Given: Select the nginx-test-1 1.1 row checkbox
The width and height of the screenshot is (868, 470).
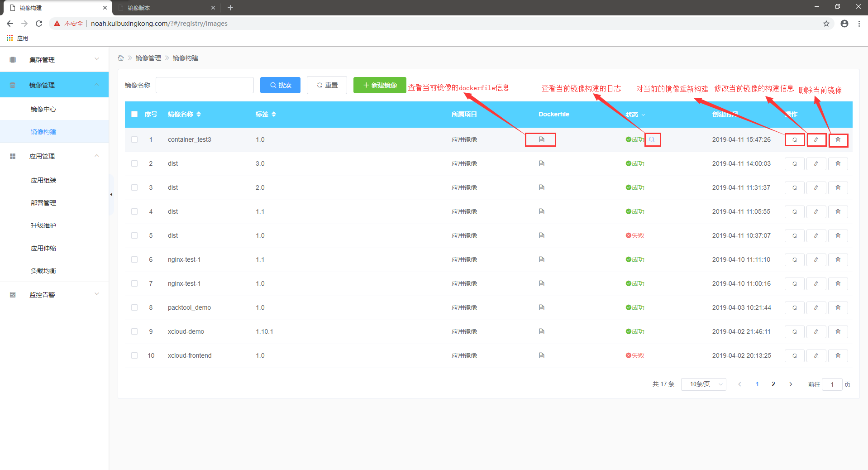Looking at the screenshot, I should (134, 259).
